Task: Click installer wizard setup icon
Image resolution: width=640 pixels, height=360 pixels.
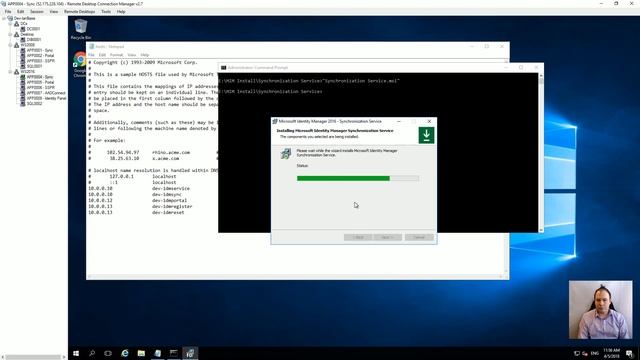Action: (286, 153)
